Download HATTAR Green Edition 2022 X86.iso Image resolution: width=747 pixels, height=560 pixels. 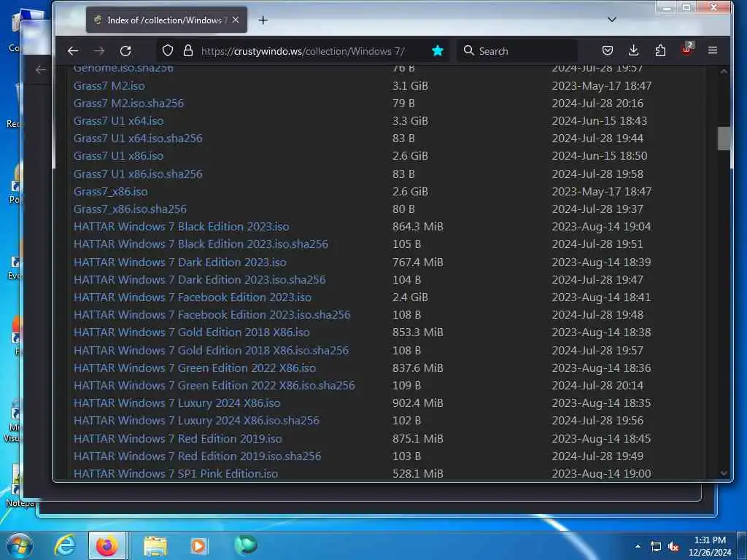194,368
